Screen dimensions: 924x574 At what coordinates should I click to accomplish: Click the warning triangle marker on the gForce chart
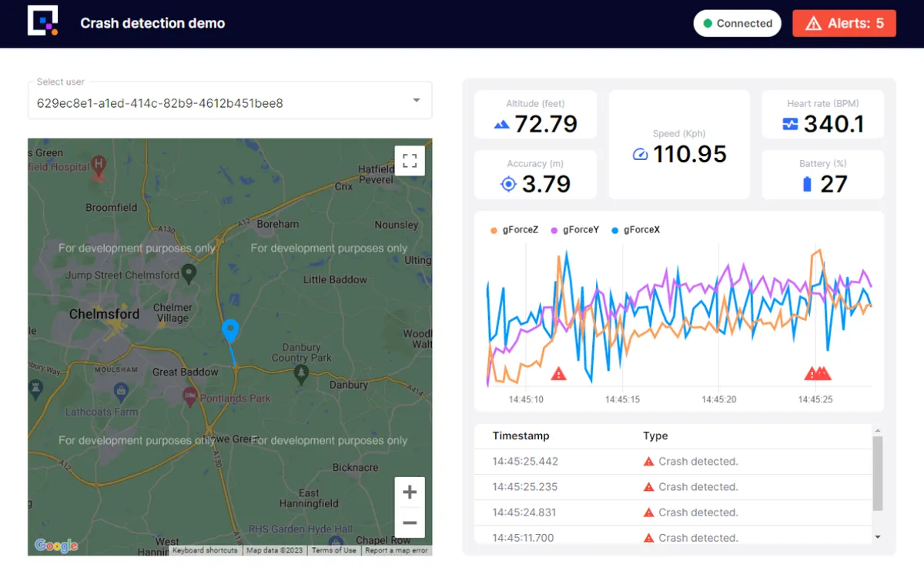[x=557, y=373]
